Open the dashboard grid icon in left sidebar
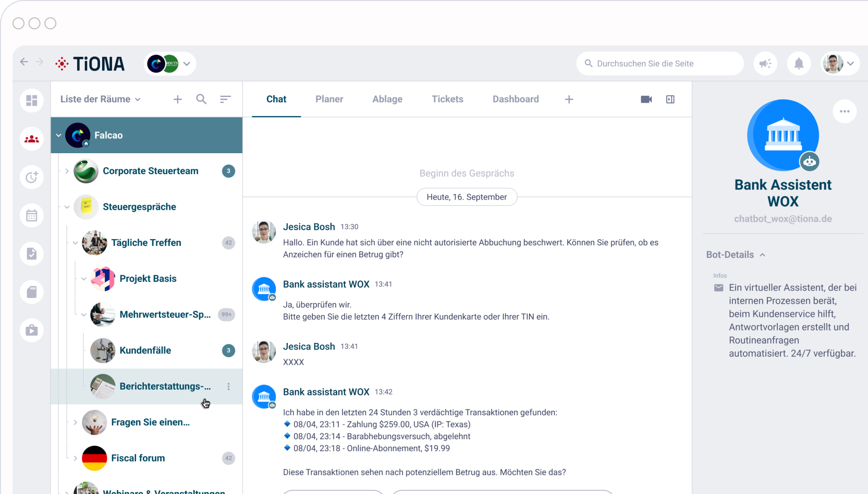 coord(32,100)
